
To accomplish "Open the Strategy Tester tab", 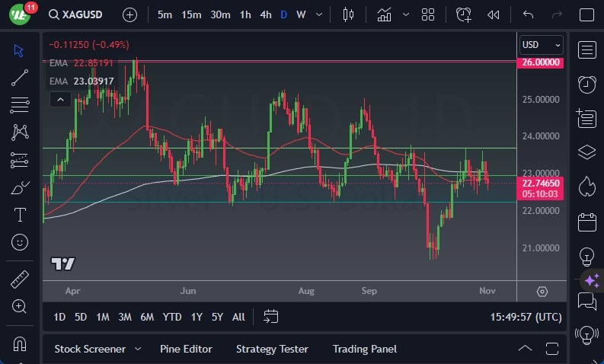I will point(272,349).
